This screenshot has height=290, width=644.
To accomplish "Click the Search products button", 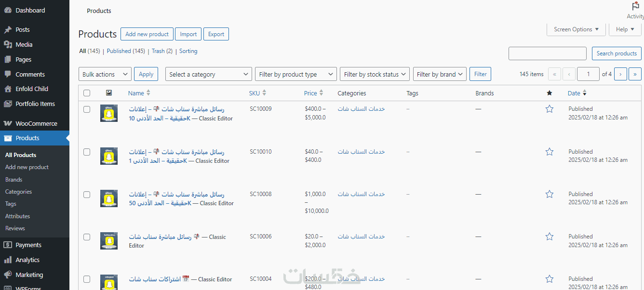I will [617, 53].
